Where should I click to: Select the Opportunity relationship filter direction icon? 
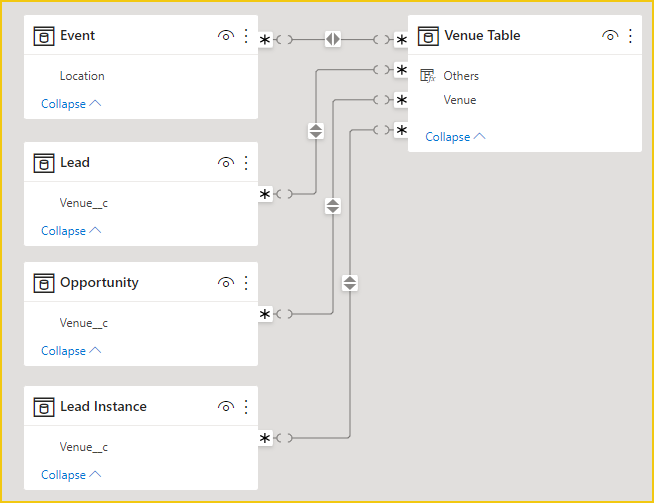tap(332, 206)
